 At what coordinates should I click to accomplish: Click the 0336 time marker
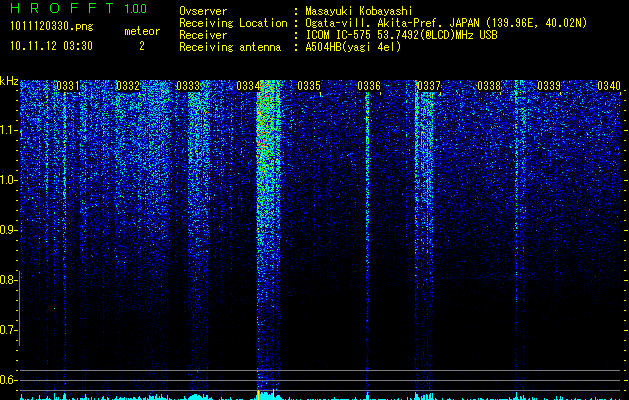tap(369, 86)
